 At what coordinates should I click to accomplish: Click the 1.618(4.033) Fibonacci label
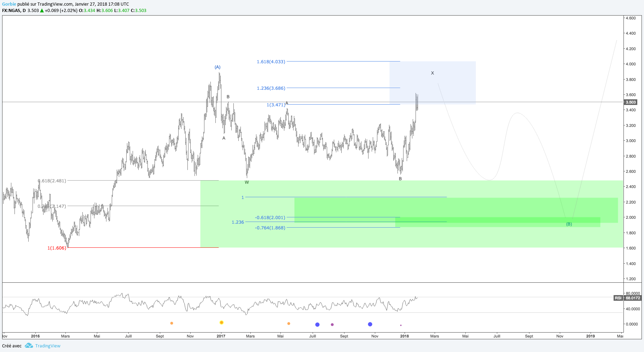(271, 62)
